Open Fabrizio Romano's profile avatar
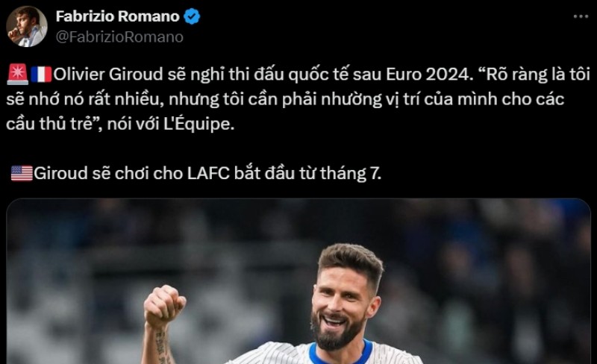The height and width of the screenshot is (364, 597). [x=27, y=26]
